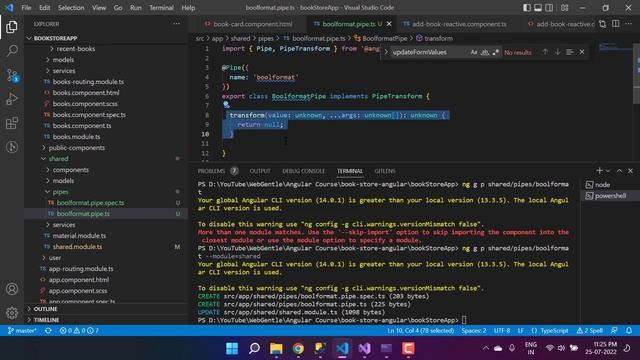
Task: Expand the replace field in find widget
Action: (x=386, y=52)
